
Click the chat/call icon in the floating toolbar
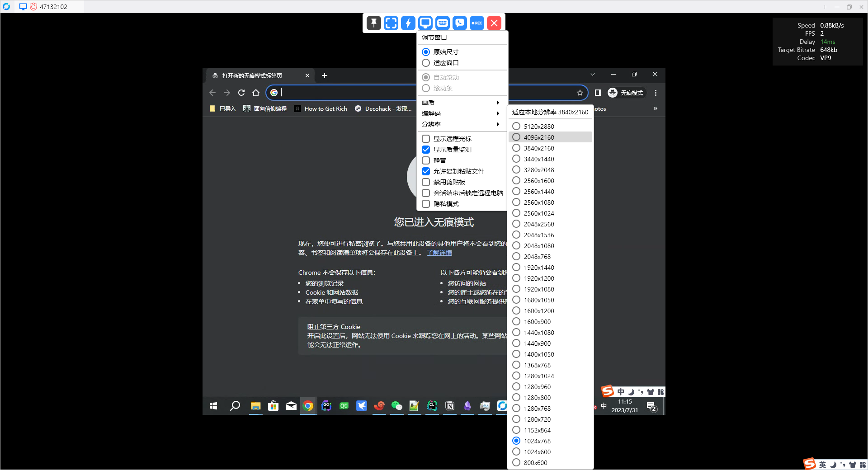459,23
